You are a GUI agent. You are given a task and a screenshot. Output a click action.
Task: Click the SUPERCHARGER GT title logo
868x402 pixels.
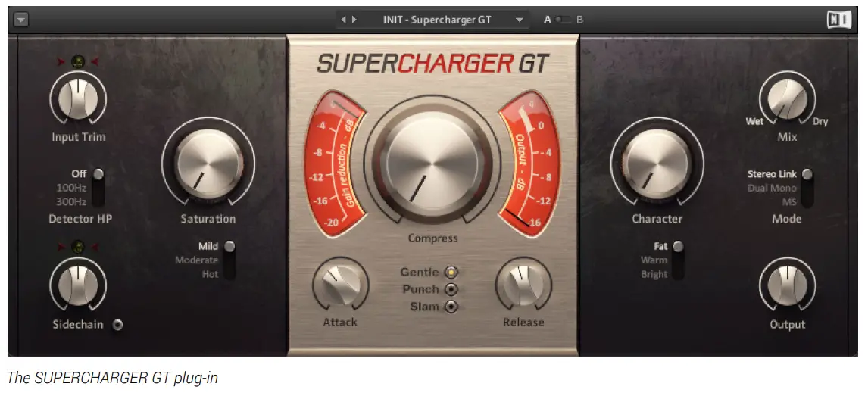(432, 64)
